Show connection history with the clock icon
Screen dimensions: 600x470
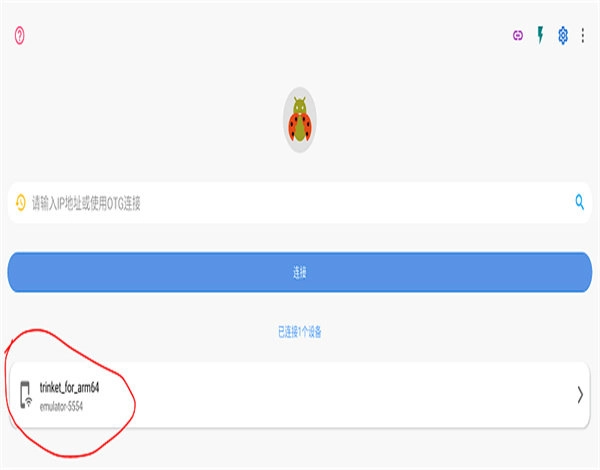pos(21,202)
